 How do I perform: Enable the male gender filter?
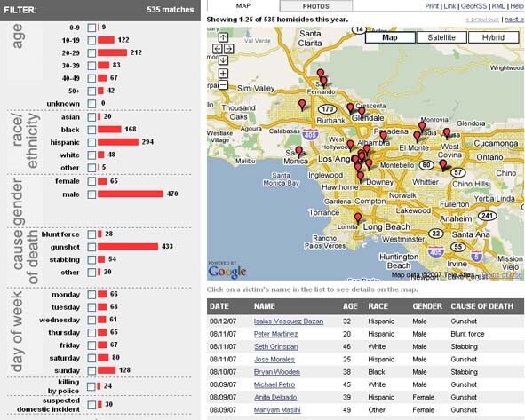91,194
